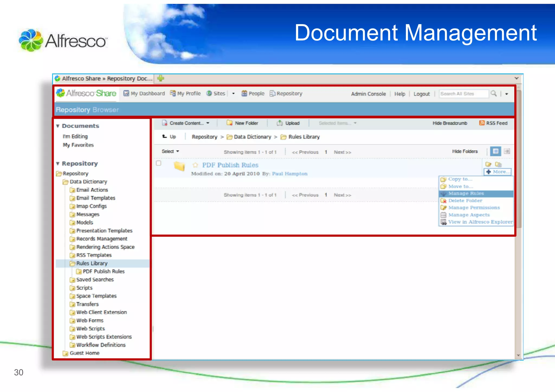Open My Profile page
Viewport: 555px width, 392px height.
[185, 93]
